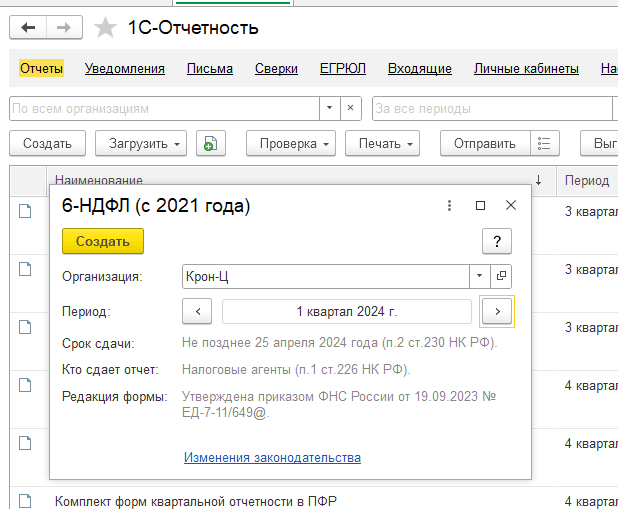Click the back navigation arrow
The height and width of the screenshot is (509, 618).
[x=28, y=27]
